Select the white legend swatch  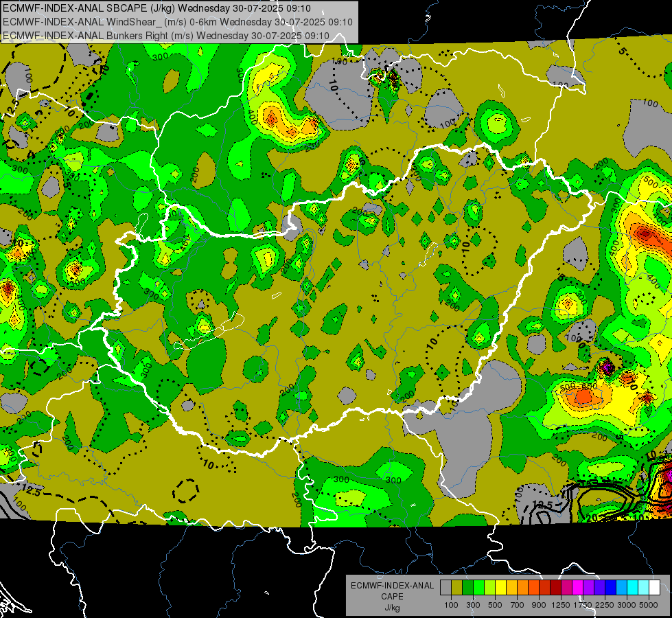655,588
